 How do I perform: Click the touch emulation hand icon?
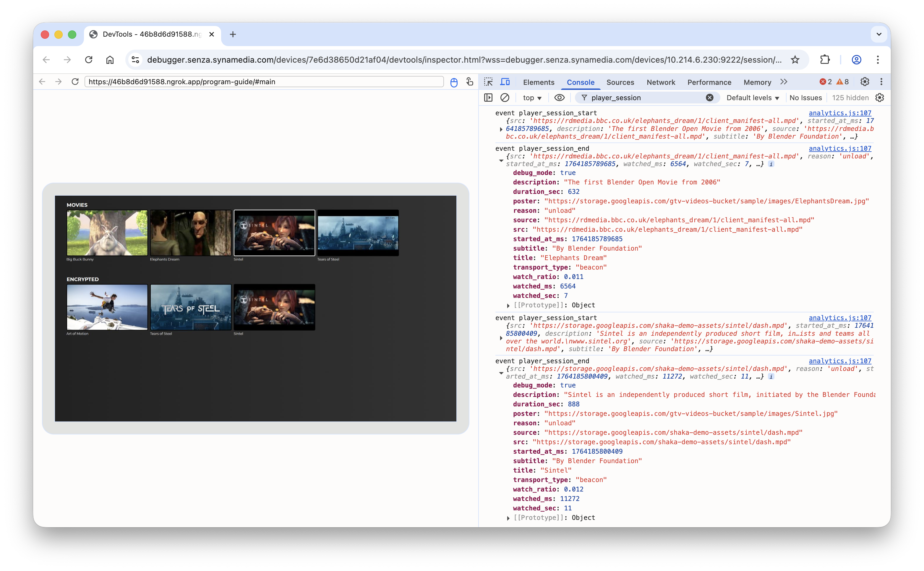click(469, 82)
